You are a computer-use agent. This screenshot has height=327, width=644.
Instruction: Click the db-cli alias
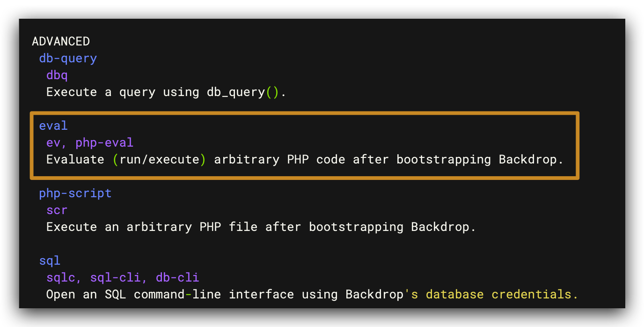tap(177, 277)
